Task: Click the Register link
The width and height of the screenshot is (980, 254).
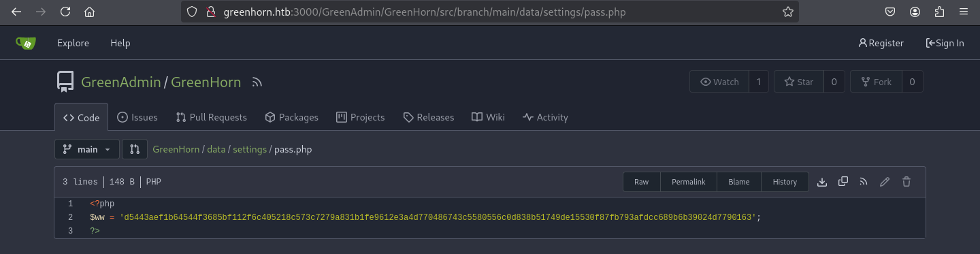Action: coord(881,43)
